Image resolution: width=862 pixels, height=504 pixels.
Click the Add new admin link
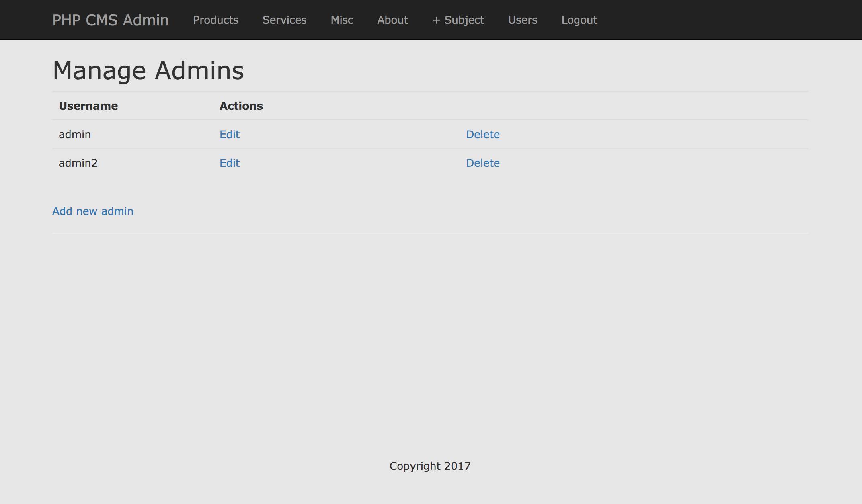(x=93, y=211)
